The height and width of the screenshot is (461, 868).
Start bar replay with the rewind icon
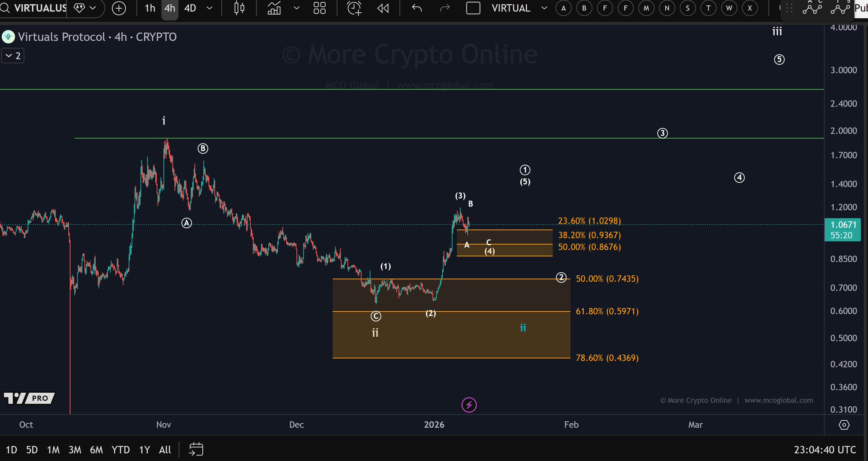383,8
